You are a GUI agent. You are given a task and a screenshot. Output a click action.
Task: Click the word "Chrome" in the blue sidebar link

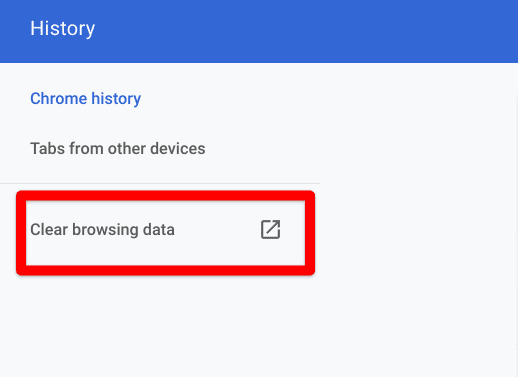[x=59, y=99]
